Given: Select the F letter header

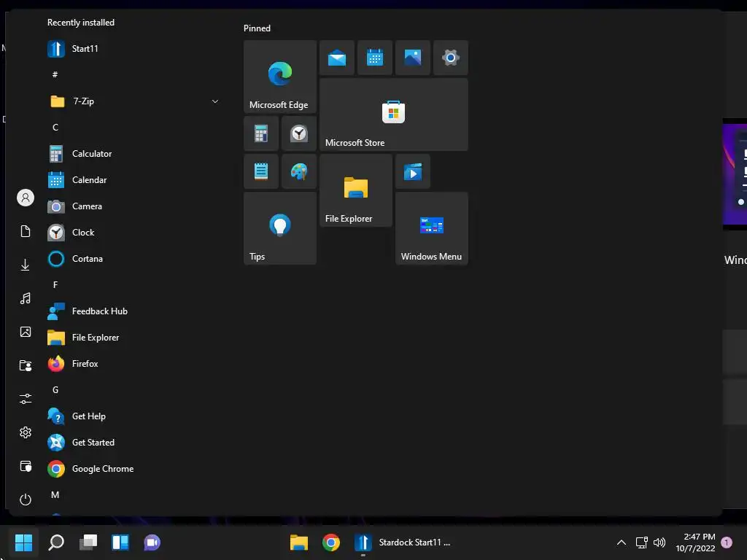Looking at the screenshot, I should pos(55,285).
